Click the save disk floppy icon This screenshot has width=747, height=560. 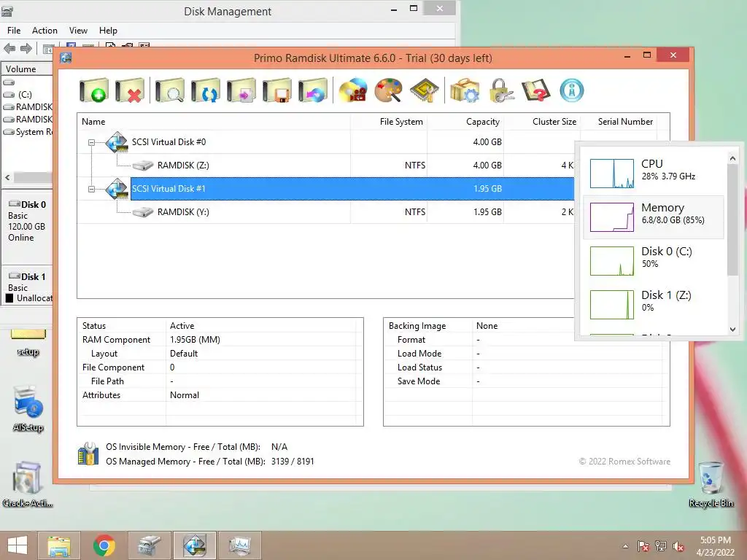276,90
